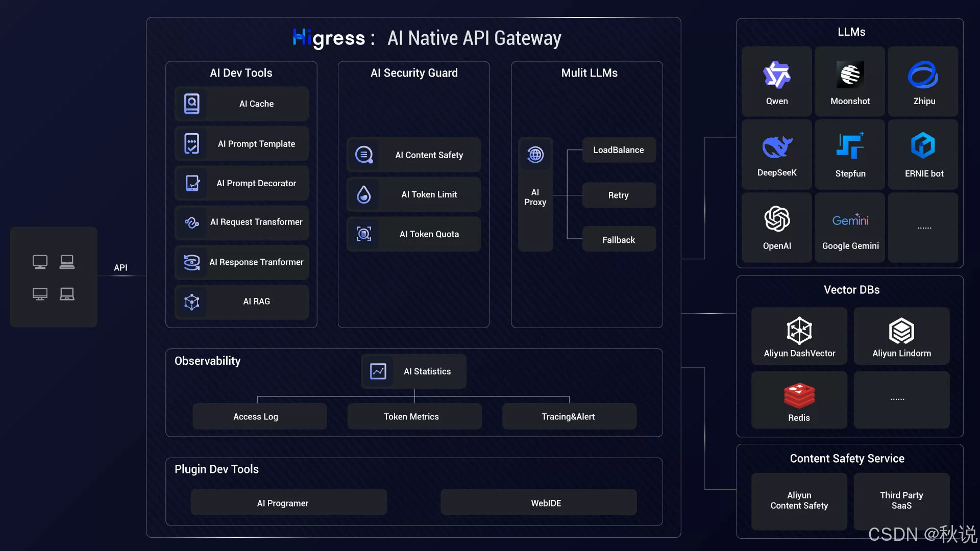The image size is (980, 551).
Task: Click the Google Gemini tile
Action: click(850, 228)
